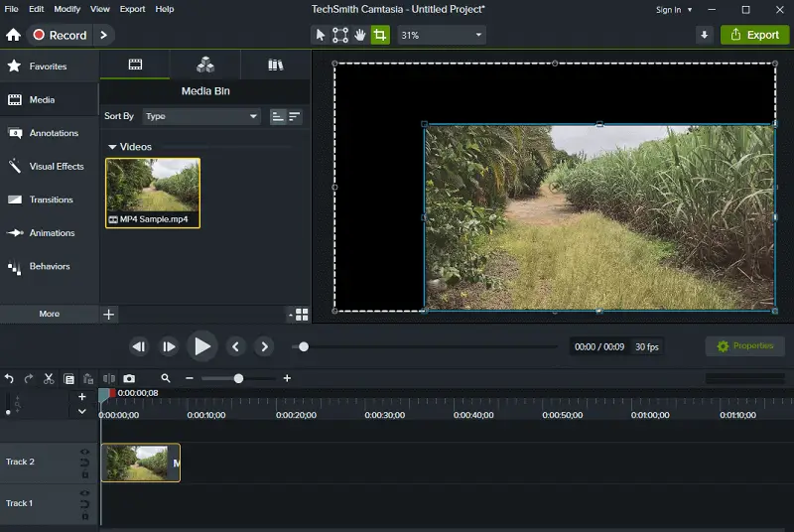Toggle the Crop tool
The width and height of the screenshot is (794, 532).
point(380,35)
